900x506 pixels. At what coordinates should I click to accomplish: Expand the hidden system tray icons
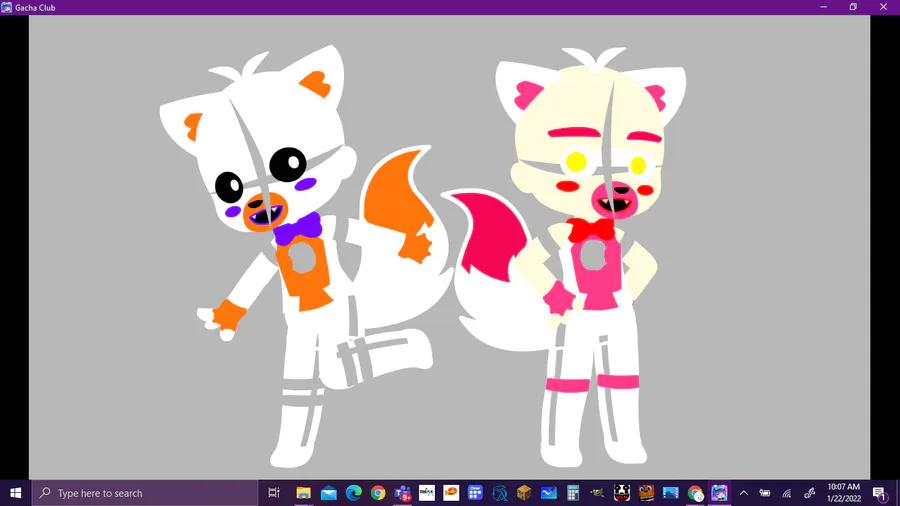coord(743,493)
